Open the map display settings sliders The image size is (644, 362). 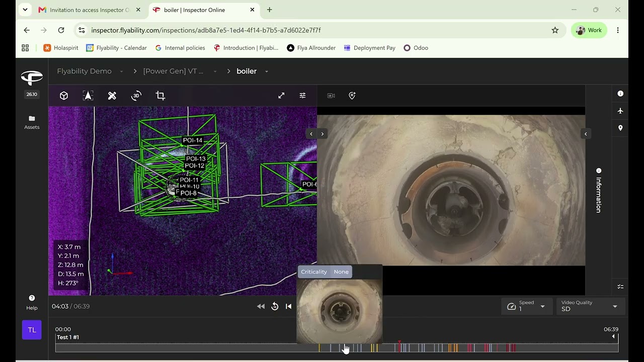(302, 96)
